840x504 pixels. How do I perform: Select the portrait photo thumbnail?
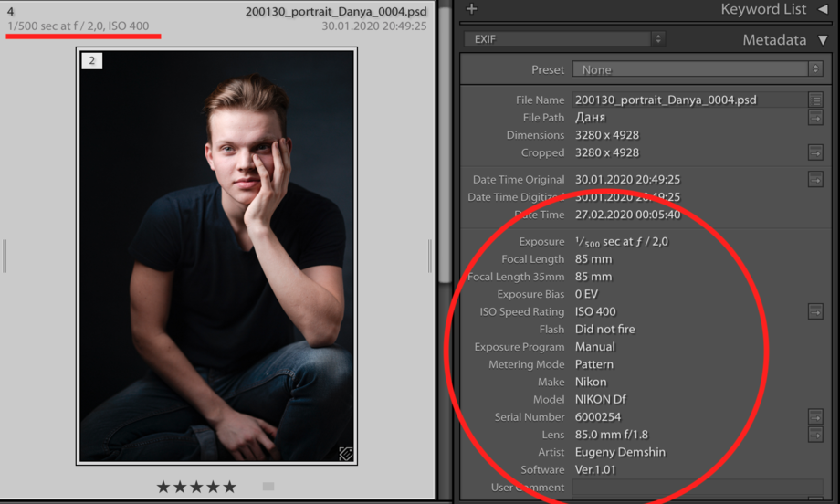click(x=216, y=256)
